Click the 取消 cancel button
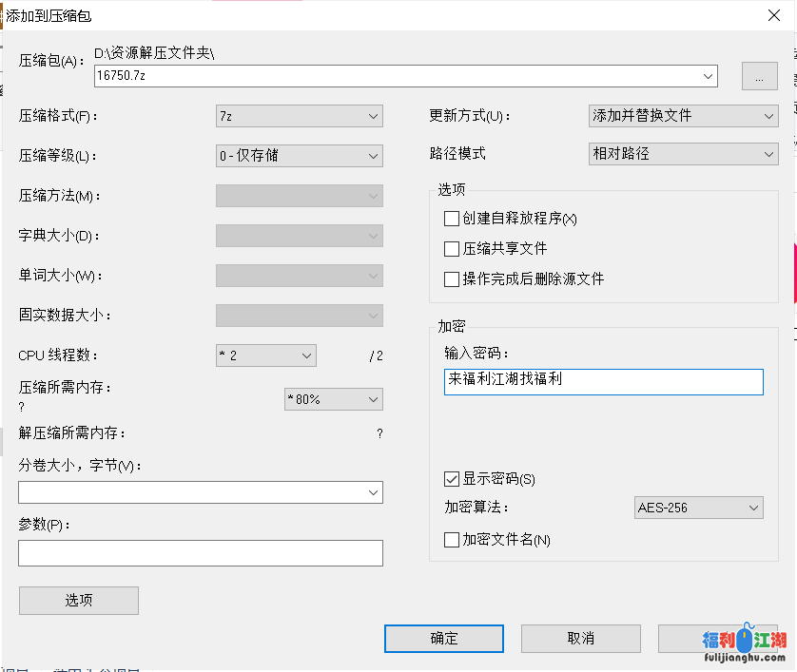797x672 pixels. (x=580, y=638)
